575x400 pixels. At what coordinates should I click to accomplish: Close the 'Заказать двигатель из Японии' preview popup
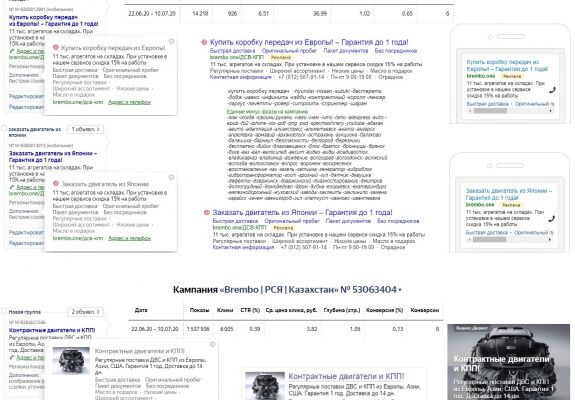171,177
